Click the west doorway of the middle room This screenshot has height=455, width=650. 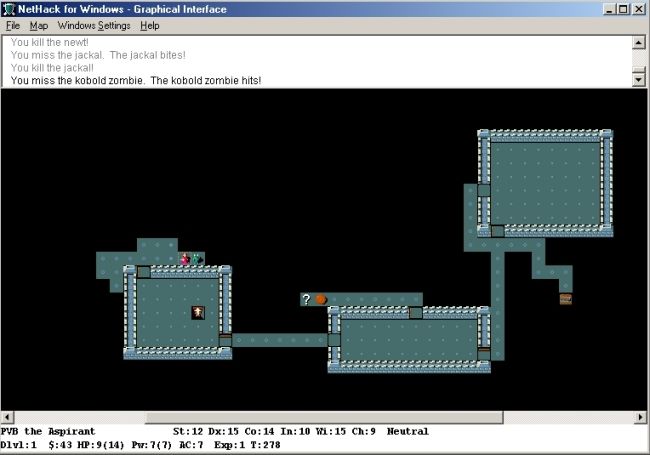(334, 340)
